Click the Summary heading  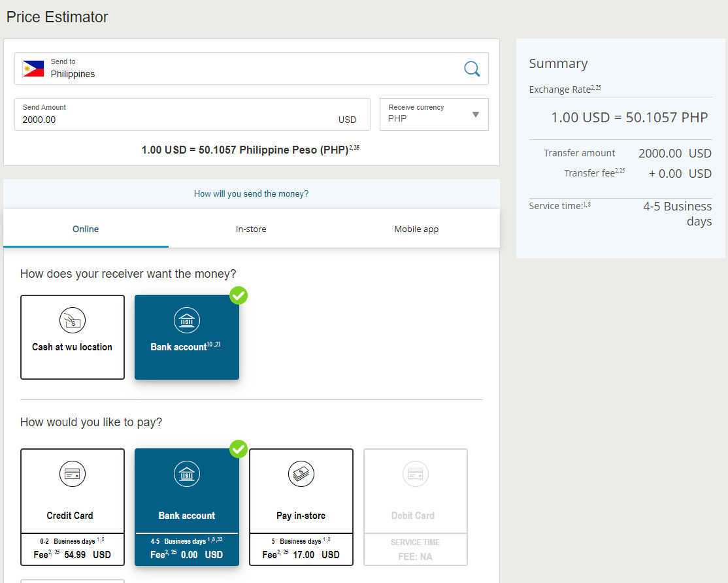click(558, 63)
